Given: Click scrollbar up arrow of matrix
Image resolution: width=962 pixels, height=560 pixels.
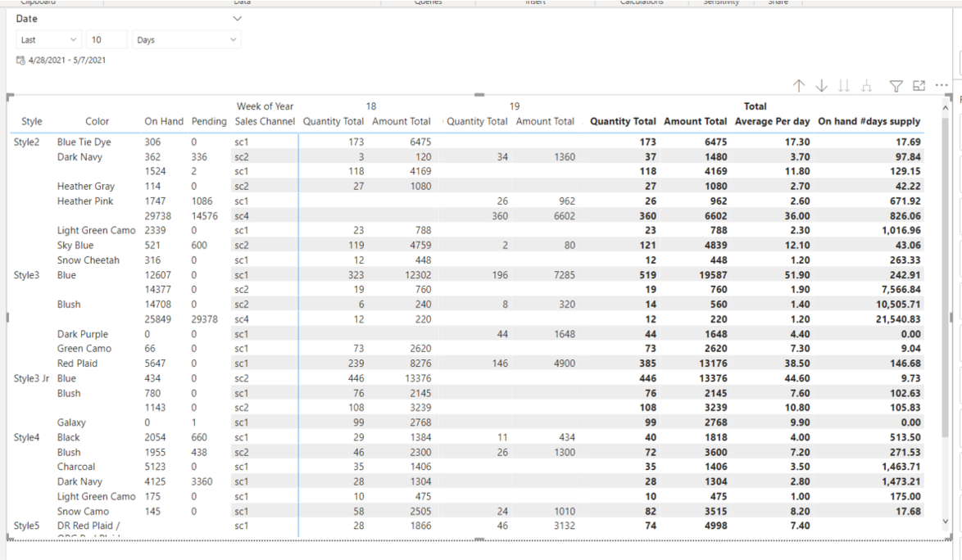Looking at the screenshot, I should click(x=946, y=108).
